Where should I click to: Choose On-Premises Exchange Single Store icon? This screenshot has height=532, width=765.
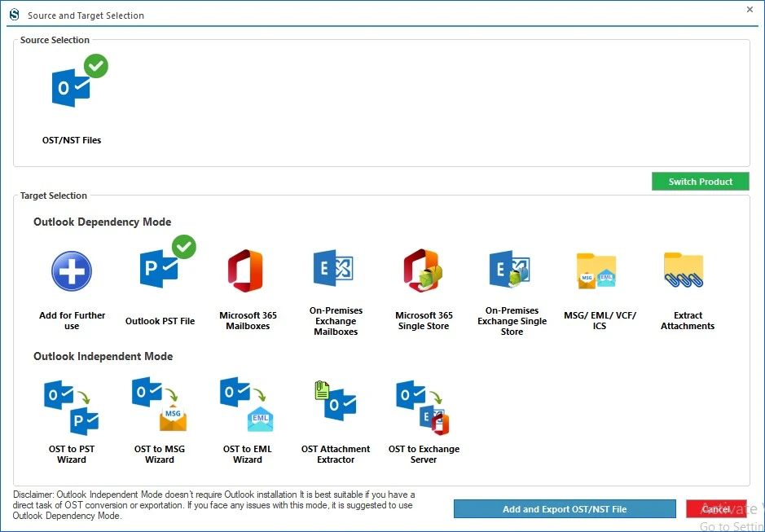[x=510, y=269]
